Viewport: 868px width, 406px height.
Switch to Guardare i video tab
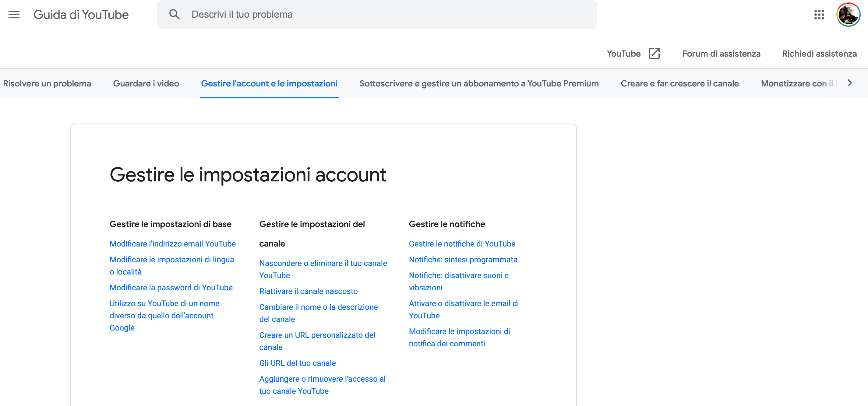(146, 83)
